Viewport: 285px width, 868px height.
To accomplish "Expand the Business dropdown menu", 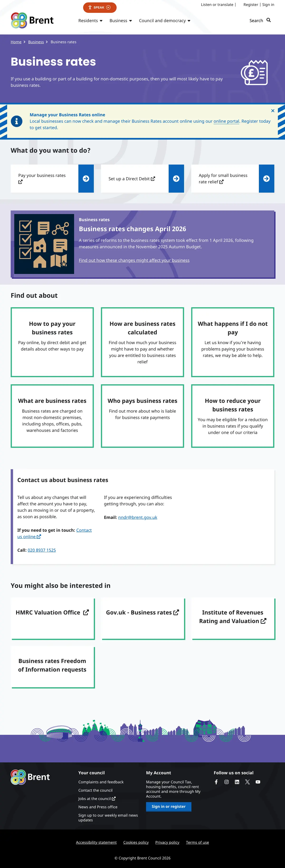I will 120,20.
